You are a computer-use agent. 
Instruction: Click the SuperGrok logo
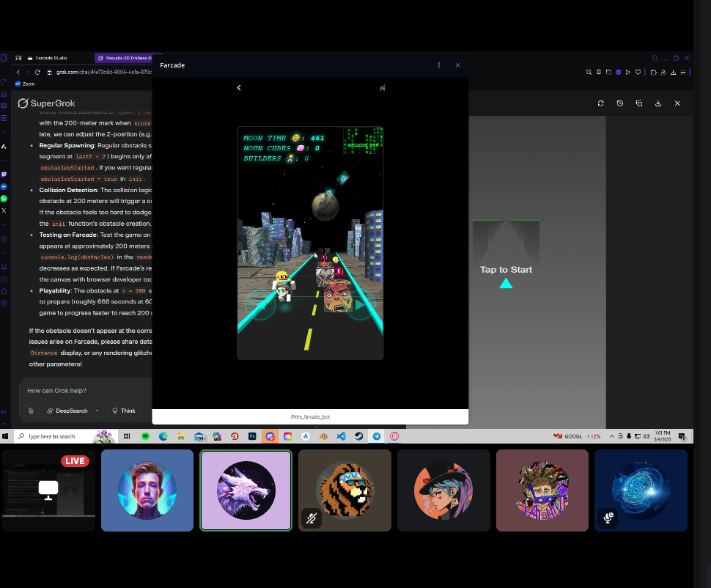coord(46,103)
